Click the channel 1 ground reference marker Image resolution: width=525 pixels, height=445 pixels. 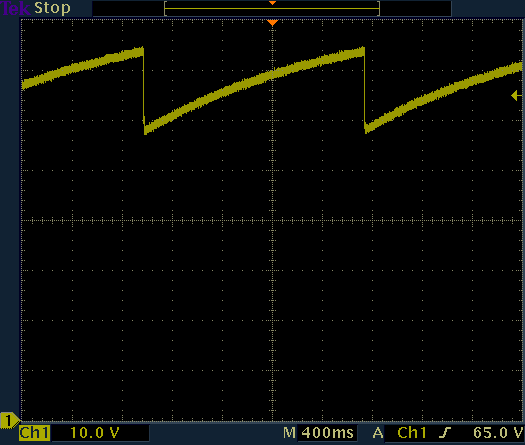[10, 421]
